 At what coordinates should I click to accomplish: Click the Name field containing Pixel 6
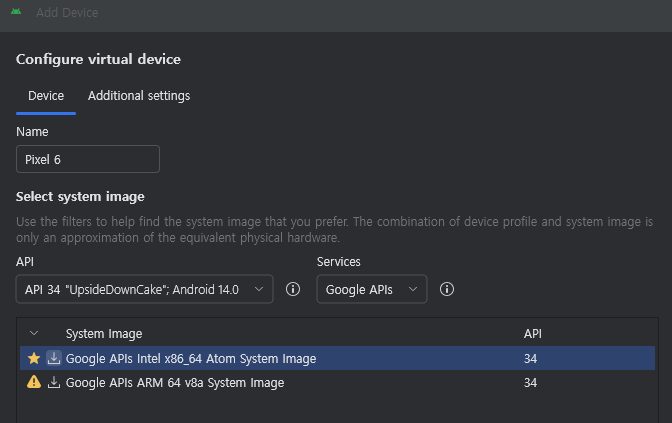point(88,159)
